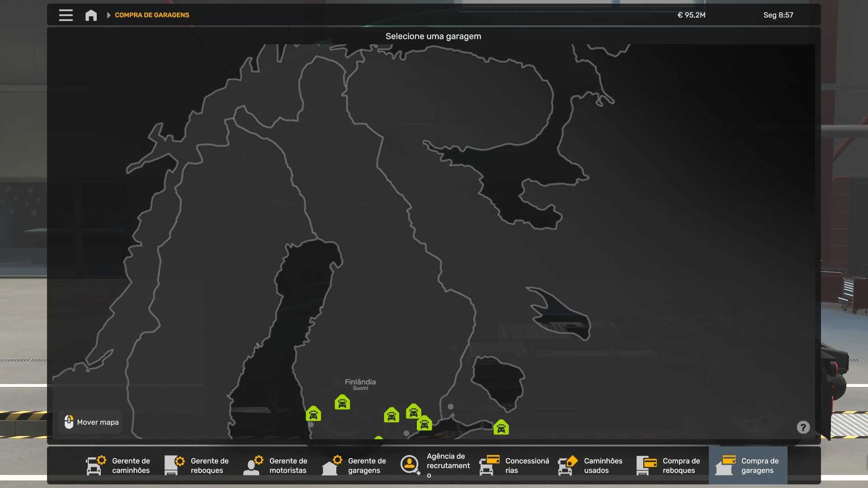The height and width of the screenshot is (488, 868).
Task: Select the easternmost green garage marker
Action: (x=501, y=427)
